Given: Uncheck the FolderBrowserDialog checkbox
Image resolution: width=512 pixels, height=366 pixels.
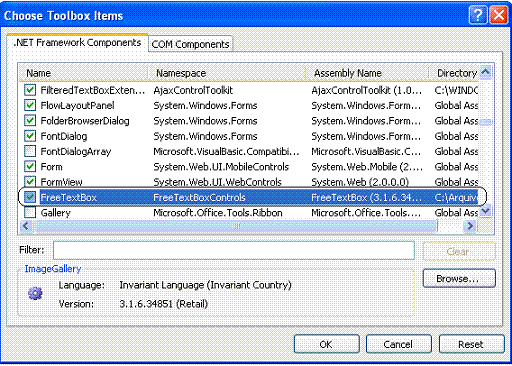Looking at the screenshot, I should [30, 121].
